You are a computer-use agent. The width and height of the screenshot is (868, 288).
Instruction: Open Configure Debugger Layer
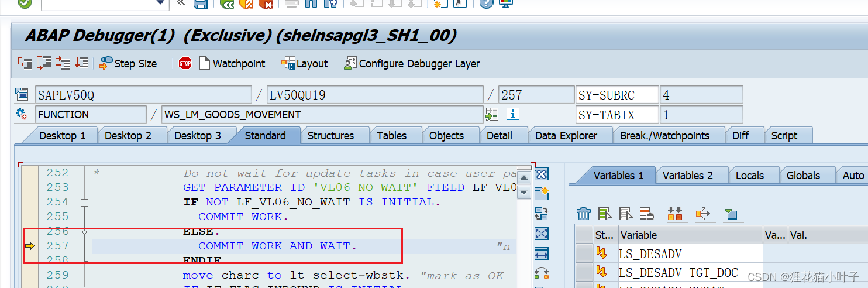412,63
